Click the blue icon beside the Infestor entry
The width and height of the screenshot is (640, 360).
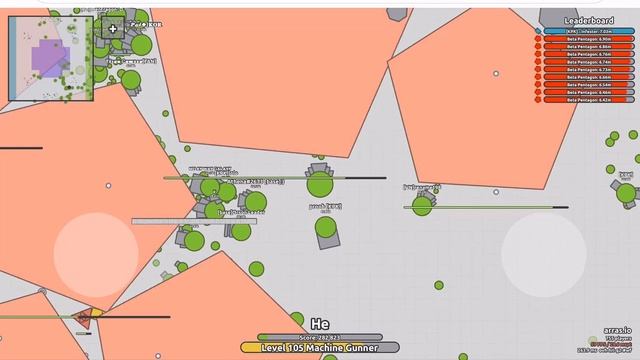point(538,31)
